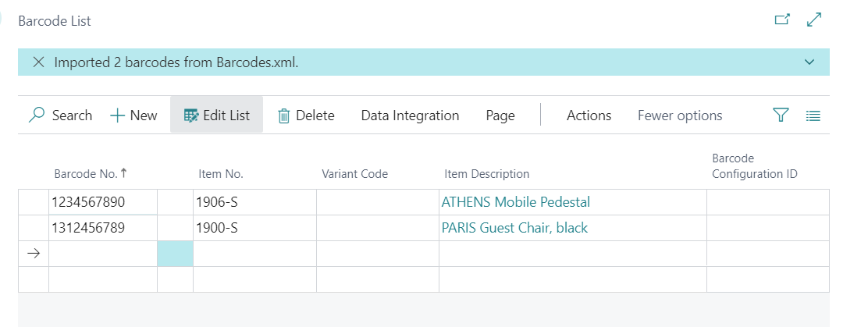Toggle Edit List mode
The image size is (868, 327).
[x=216, y=116]
